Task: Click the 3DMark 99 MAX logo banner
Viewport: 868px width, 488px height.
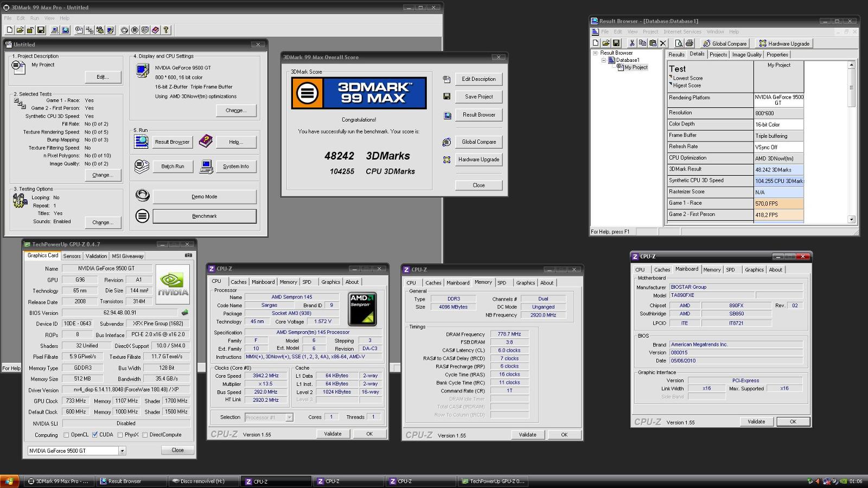Action: click(359, 93)
